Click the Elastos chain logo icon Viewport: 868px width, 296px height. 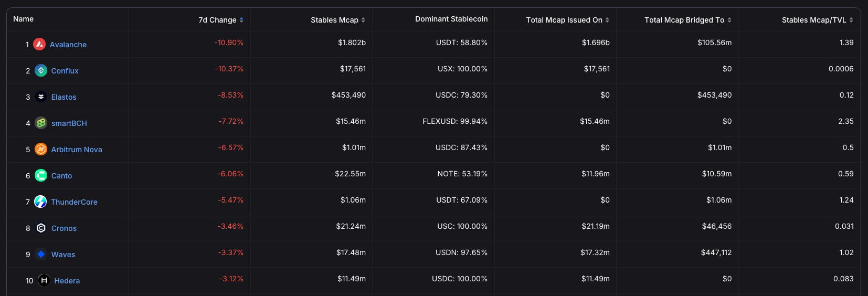[41, 97]
